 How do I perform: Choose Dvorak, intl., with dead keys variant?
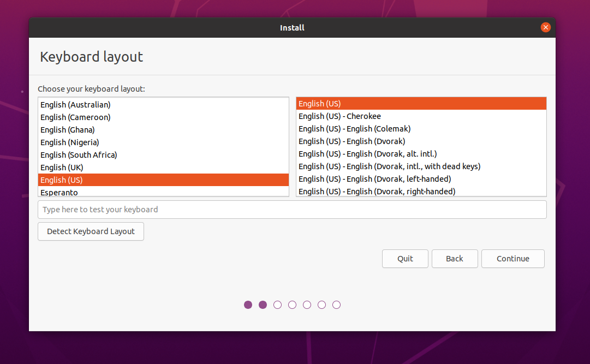pyautogui.click(x=389, y=166)
